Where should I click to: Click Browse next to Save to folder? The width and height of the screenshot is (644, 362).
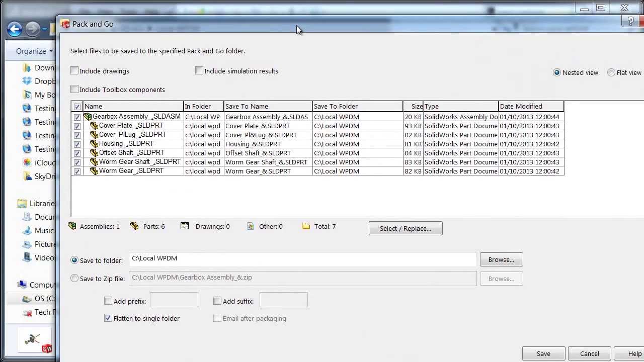(501, 259)
